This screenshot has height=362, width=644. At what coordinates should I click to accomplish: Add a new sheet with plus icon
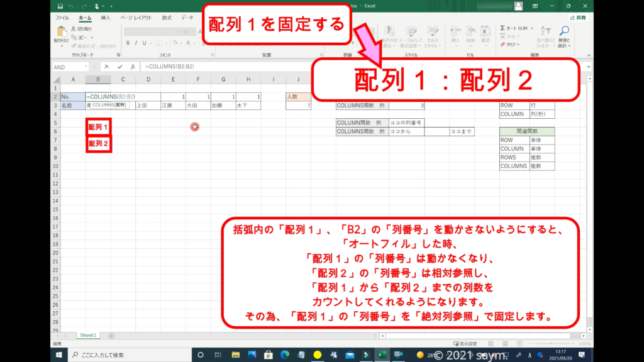[111, 336]
